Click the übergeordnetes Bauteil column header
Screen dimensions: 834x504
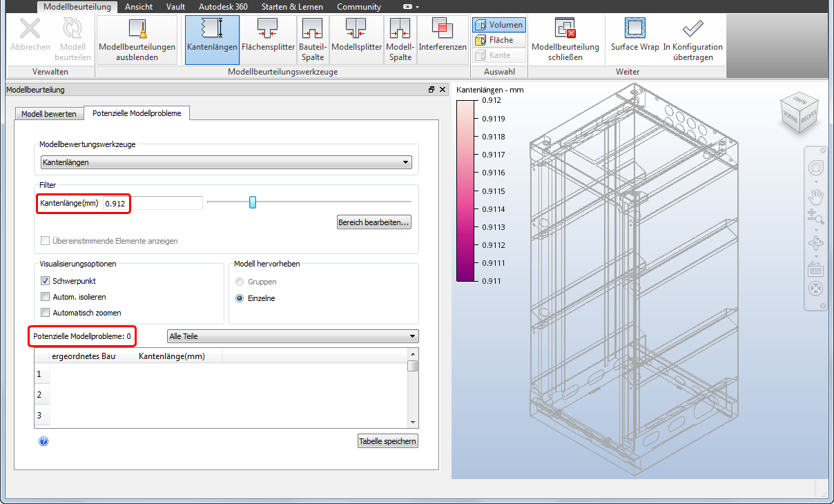[84, 356]
